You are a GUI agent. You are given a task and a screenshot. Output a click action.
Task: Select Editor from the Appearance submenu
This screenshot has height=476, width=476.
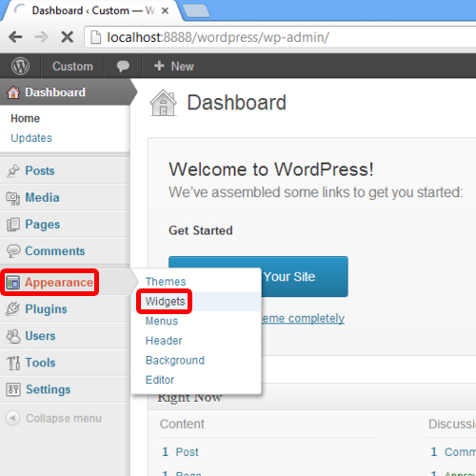coord(160,380)
